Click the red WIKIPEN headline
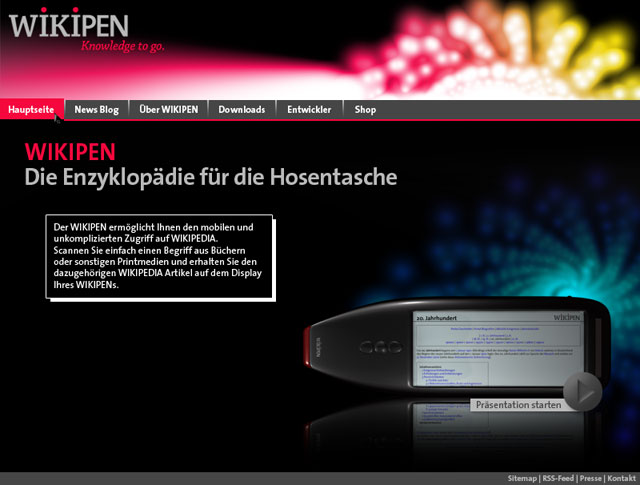This screenshot has height=485, width=640. tap(70, 152)
